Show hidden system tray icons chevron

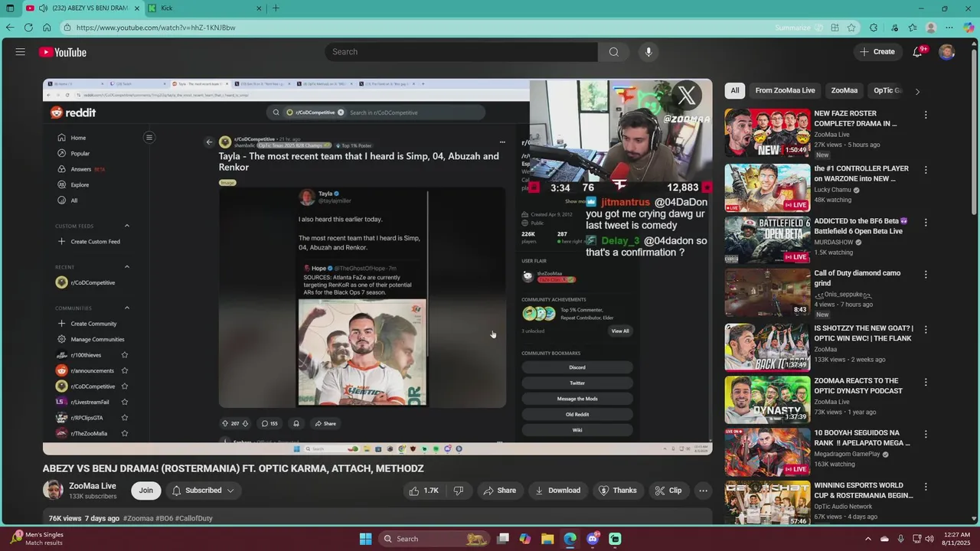coord(868,539)
